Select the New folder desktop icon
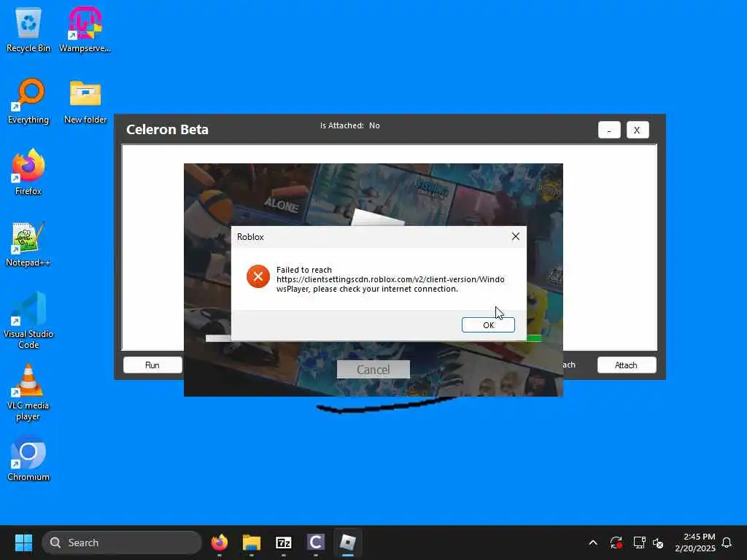 click(85, 101)
